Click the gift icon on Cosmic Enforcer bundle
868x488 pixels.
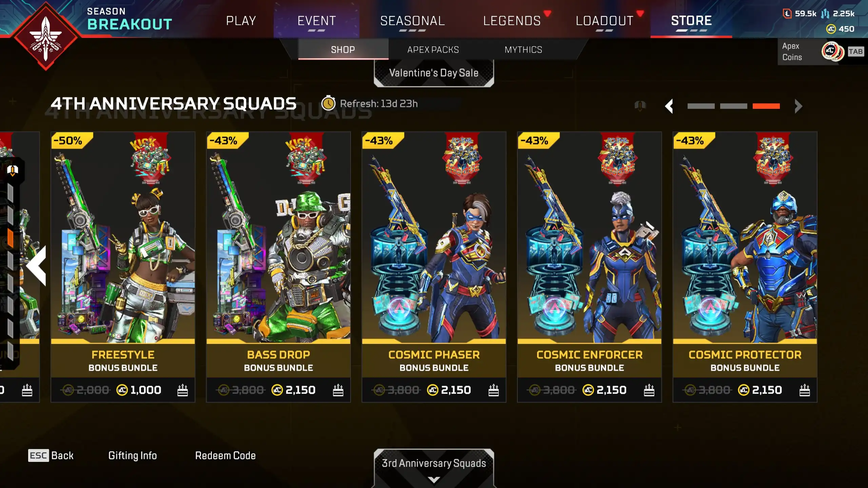649,390
